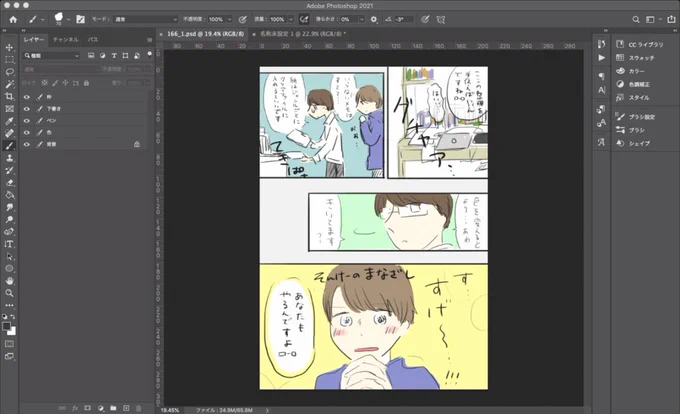Open the smoothing options gear

(x=374, y=20)
